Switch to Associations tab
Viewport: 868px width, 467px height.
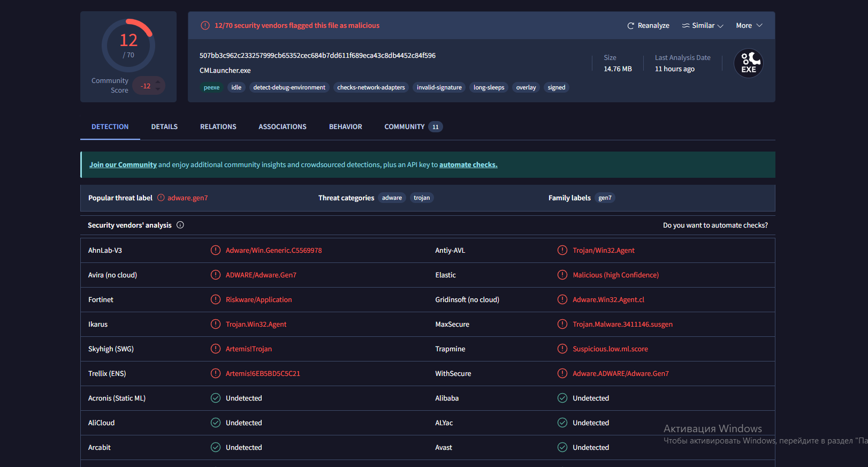pos(283,127)
